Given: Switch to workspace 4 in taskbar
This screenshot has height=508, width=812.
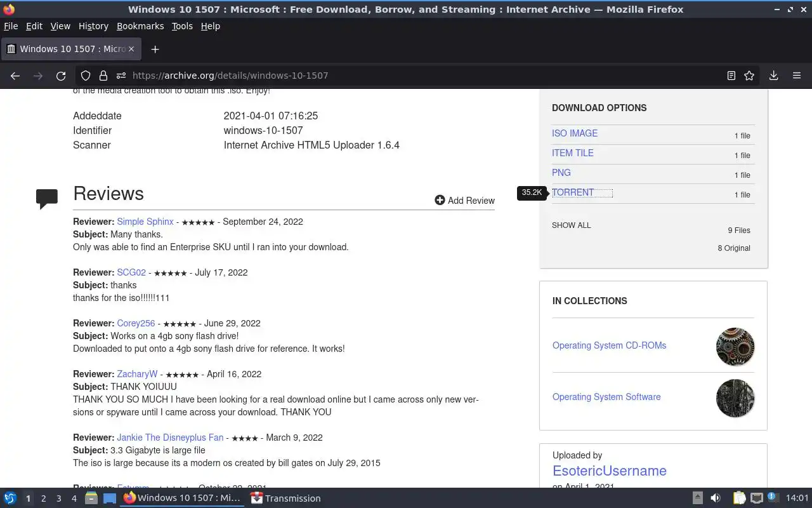Looking at the screenshot, I should point(74,498).
